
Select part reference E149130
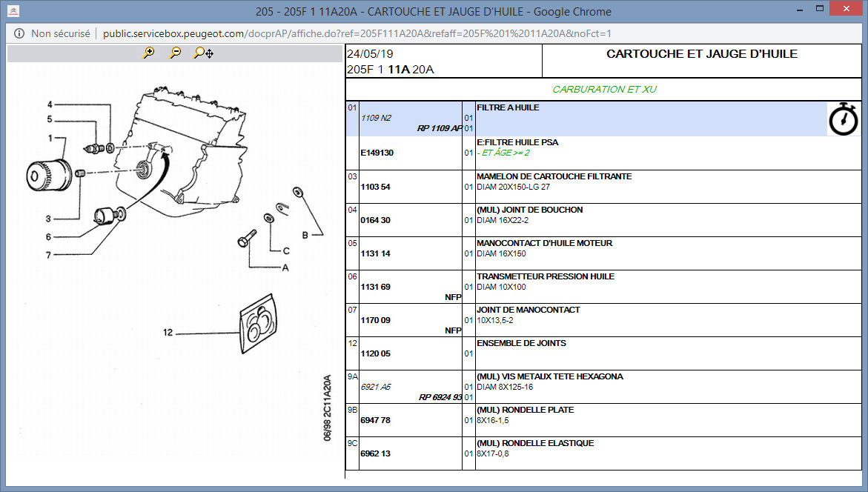click(377, 153)
